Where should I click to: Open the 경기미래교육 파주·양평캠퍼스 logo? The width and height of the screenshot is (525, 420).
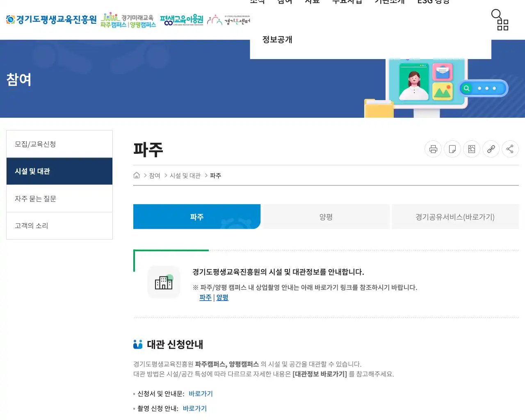[x=128, y=20]
